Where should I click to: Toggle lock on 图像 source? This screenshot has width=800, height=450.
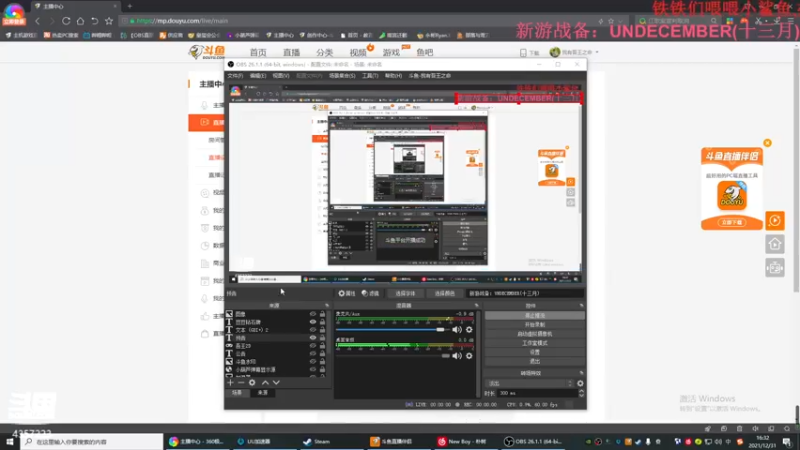point(322,314)
